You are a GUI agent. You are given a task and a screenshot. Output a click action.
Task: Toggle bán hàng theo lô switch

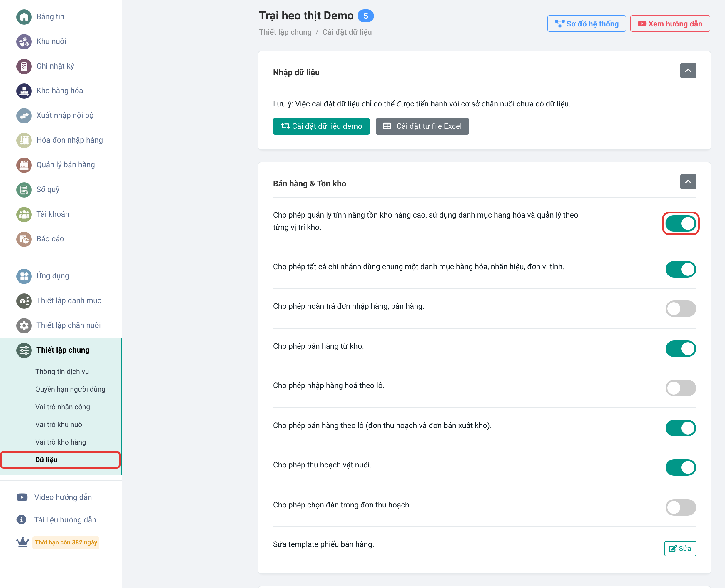click(x=680, y=428)
